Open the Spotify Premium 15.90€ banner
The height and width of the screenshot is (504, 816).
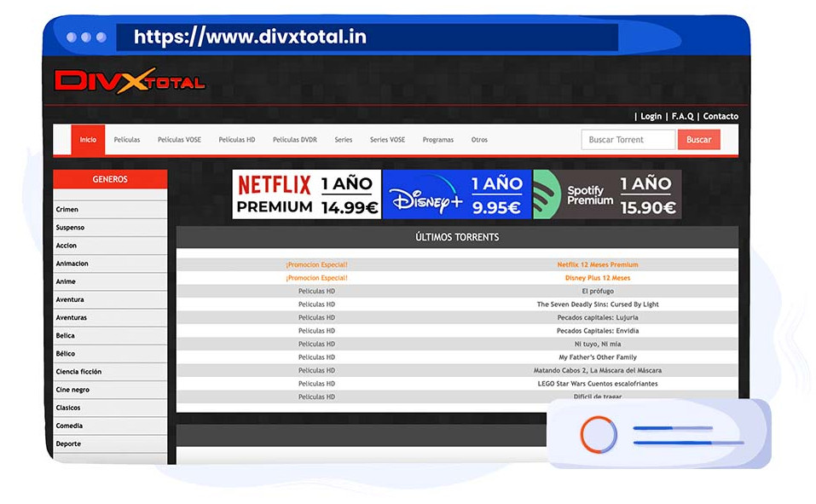[x=607, y=194]
